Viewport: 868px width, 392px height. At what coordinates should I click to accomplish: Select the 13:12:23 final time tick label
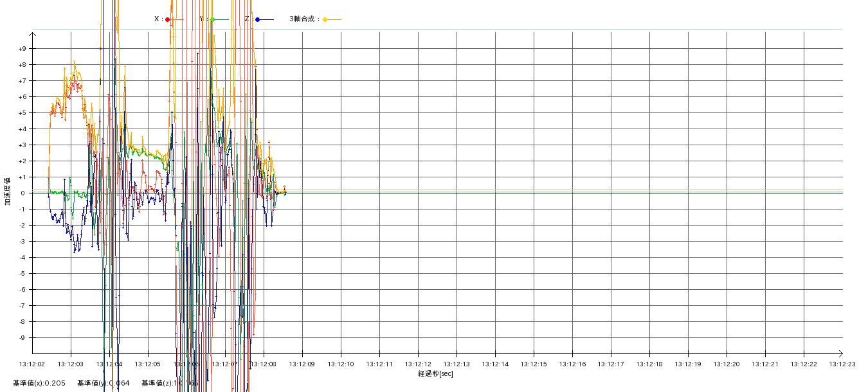(842, 364)
